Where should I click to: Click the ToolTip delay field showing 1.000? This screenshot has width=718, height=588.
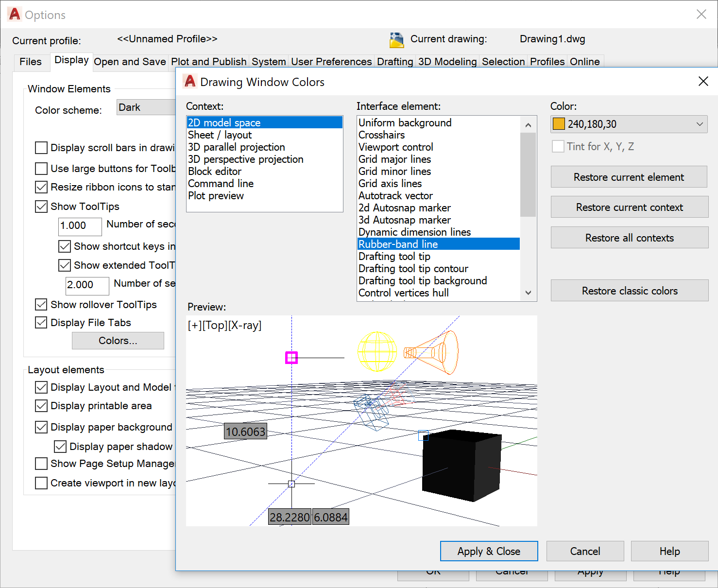coord(80,226)
